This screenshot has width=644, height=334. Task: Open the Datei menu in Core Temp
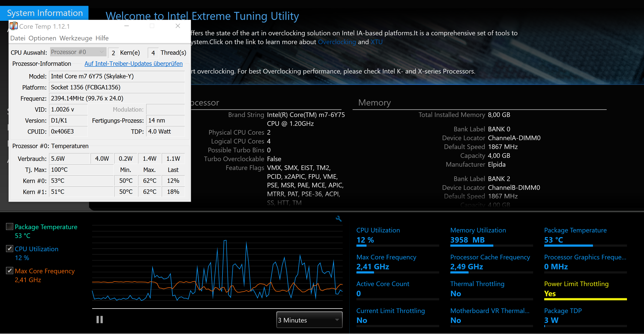pyautogui.click(x=18, y=38)
